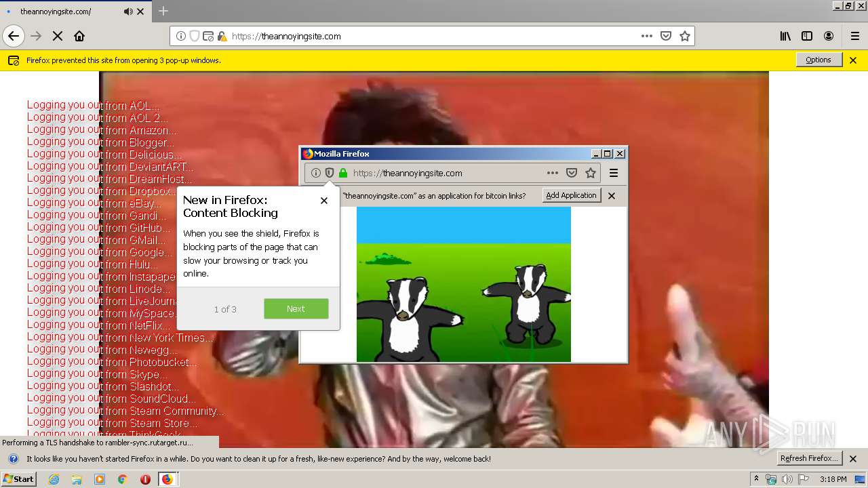Click the green padlock in popup window
The width and height of the screenshot is (868, 488).
click(343, 173)
